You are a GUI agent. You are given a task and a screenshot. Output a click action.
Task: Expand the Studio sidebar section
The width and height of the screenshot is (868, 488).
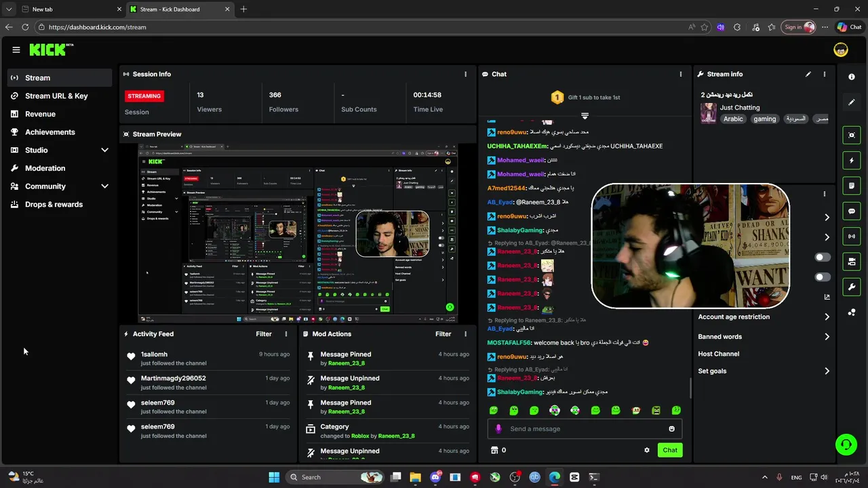(x=104, y=150)
